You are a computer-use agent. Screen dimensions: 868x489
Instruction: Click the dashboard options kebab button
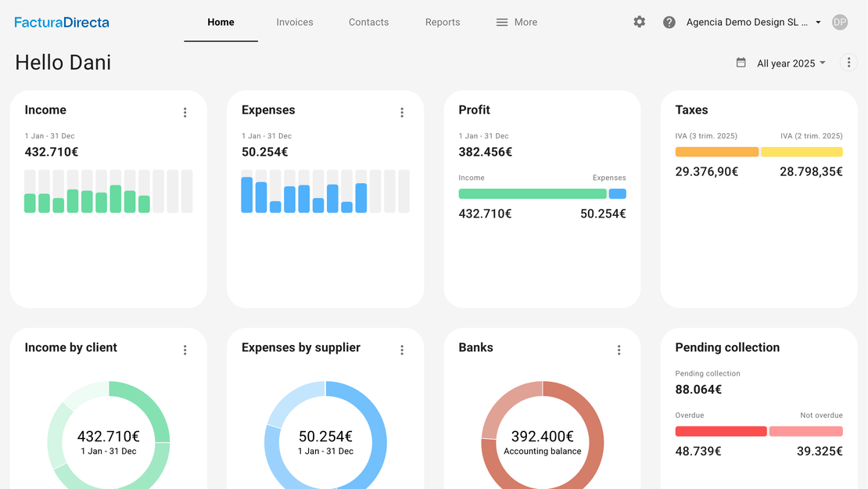click(x=848, y=63)
